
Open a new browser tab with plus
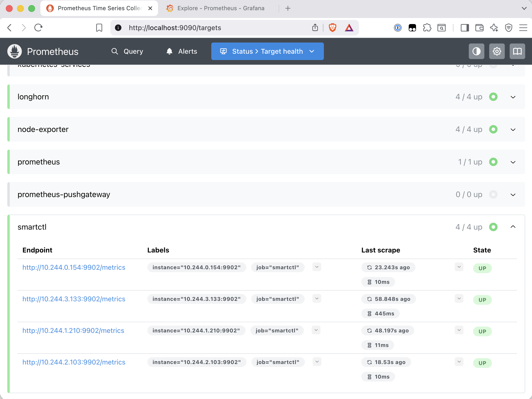(x=288, y=8)
